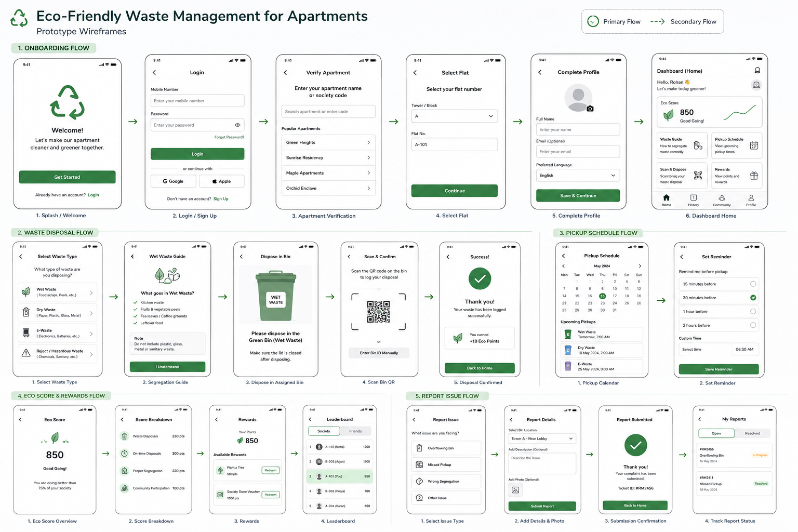Choose Overflowing Bin issue type
This screenshot has height=532, width=798.
(446, 448)
